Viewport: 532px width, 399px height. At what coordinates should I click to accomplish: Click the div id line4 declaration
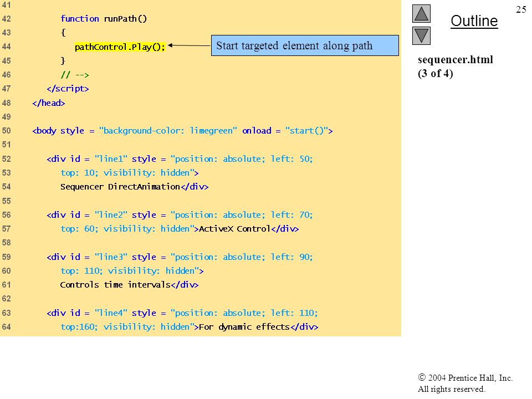coord(182,313)
